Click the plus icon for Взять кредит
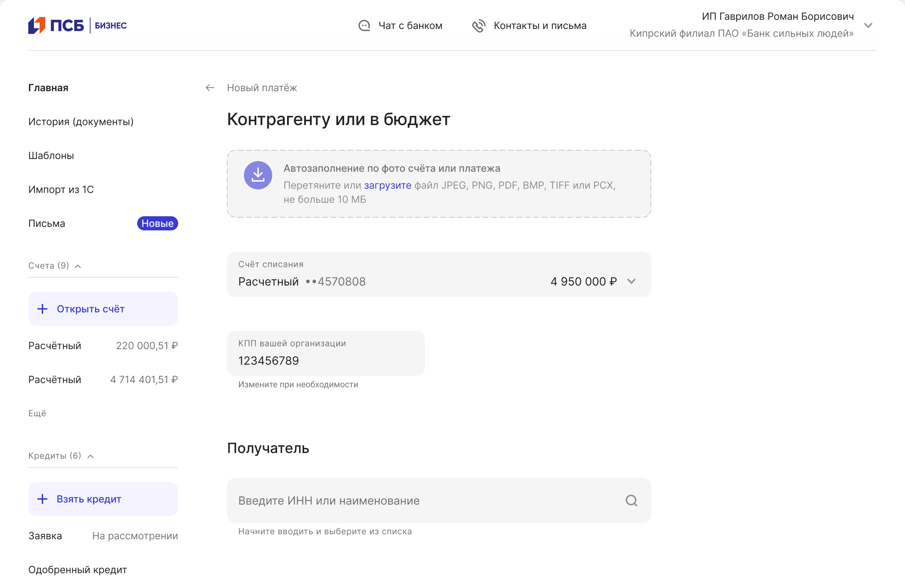The width and height of the screenshot is (905, 588). tap(42, 499)
